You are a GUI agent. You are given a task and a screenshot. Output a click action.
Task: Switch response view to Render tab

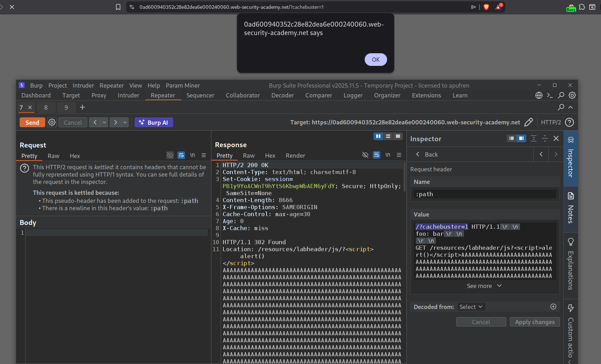coord(295,156)
